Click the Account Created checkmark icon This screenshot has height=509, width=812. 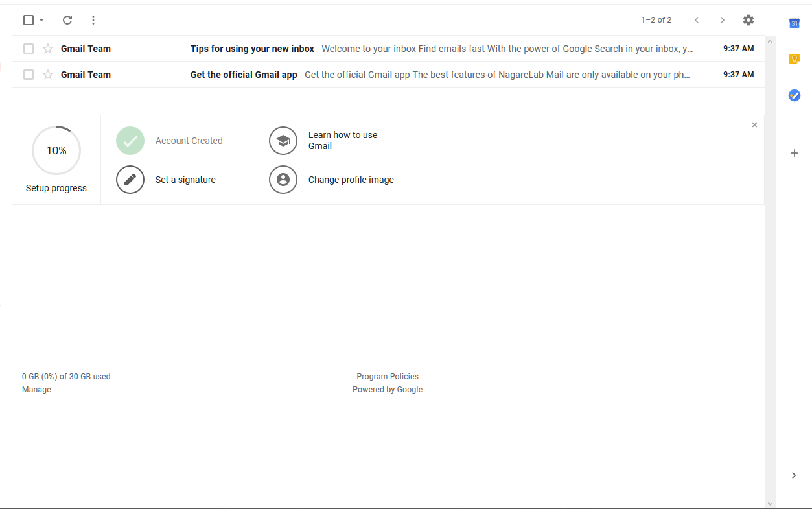coord(130,141)
